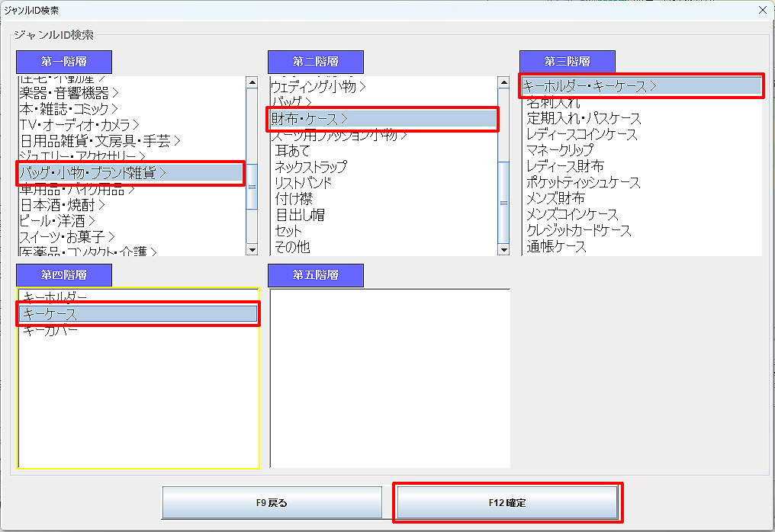Select キーケース in fourth level list
The image size is (775, 532).
point(138,314)
